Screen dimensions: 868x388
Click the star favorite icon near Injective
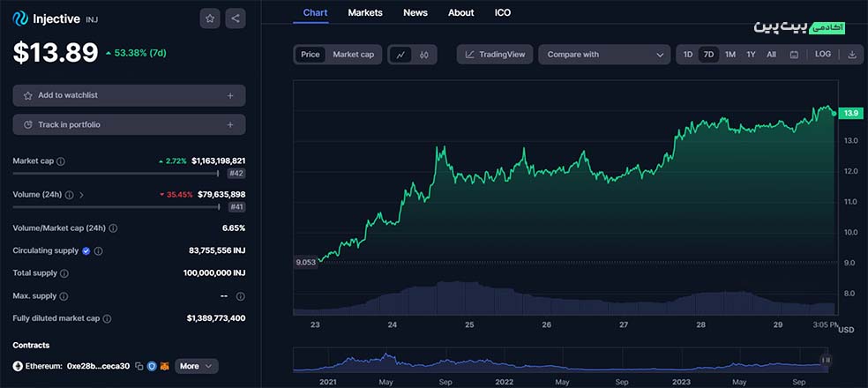point(209,18)
